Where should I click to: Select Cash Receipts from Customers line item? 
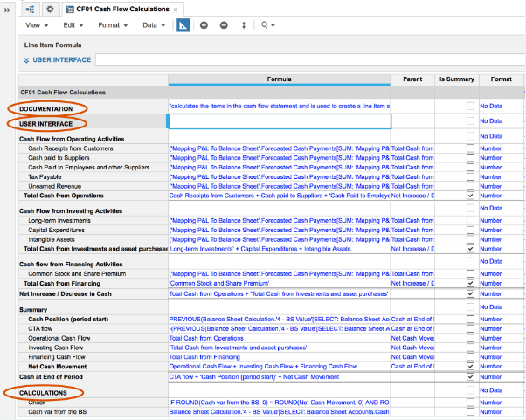pos(93,148)
